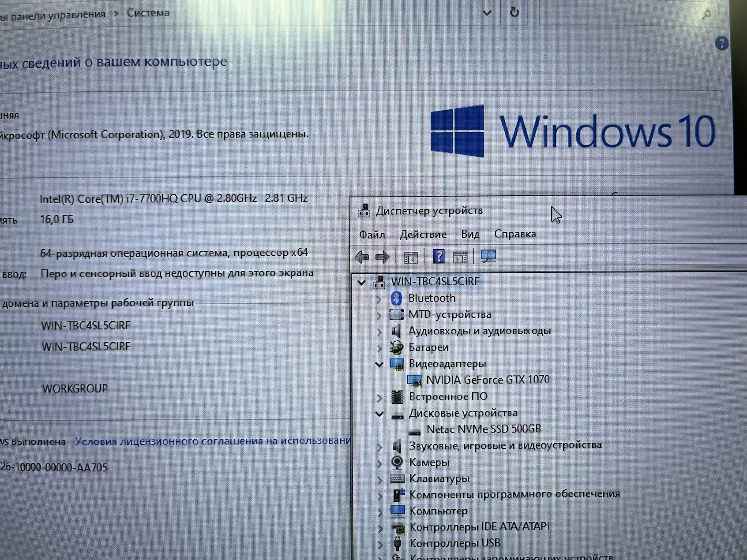The image size is (747, 560).
Task: Click the Система breadcrumb in address bar
Action: 148,13
